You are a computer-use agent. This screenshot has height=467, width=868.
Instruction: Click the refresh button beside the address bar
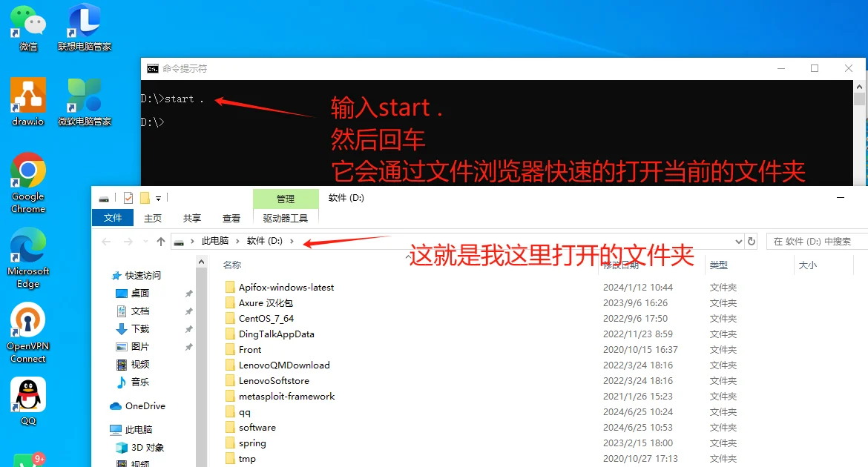751,241
